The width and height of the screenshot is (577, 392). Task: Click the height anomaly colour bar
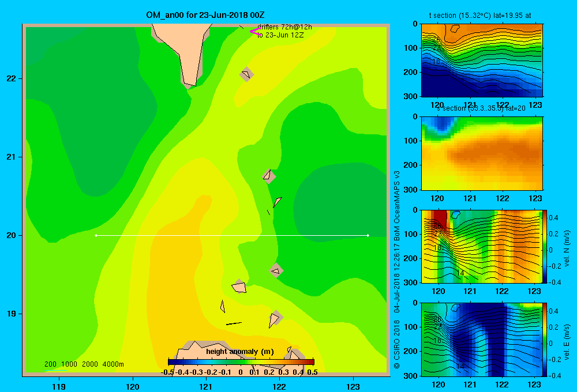pyautogui.click(x=241, y=362)
